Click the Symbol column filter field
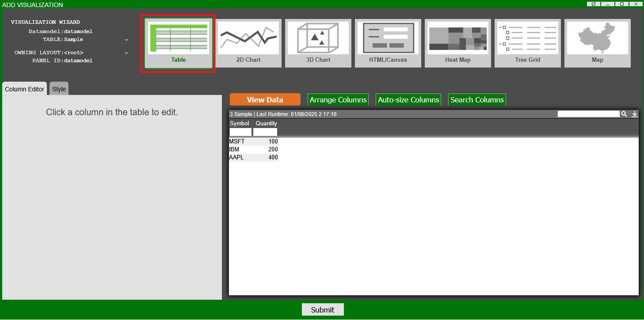The width and height of the screenshot is (644, 320). coord(240,132)
